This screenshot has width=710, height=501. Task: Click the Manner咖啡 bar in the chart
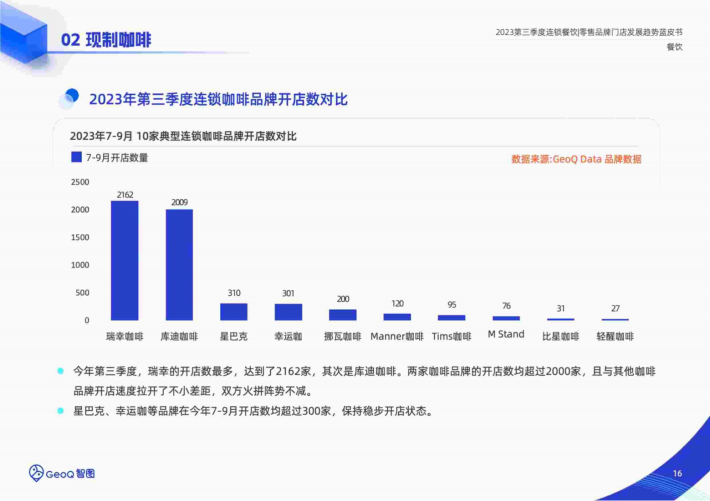click(397, 317)
